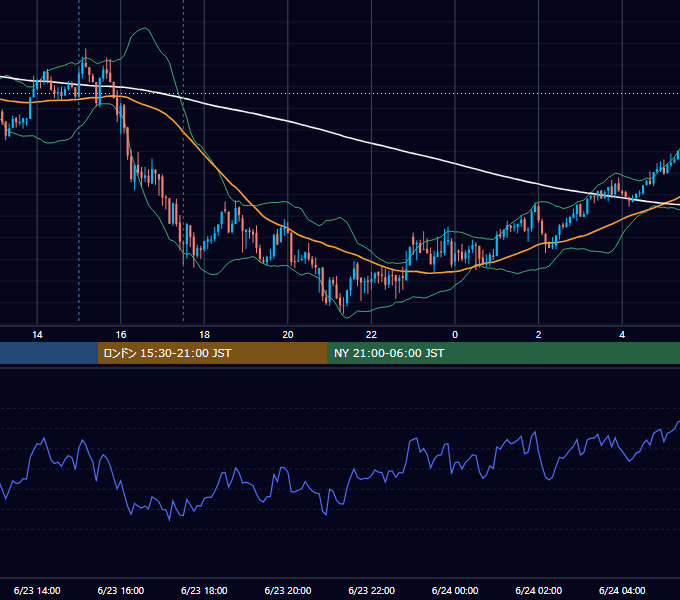Click the hour label 20 on the axis
The image size is (680, 600).
(288, 335)
